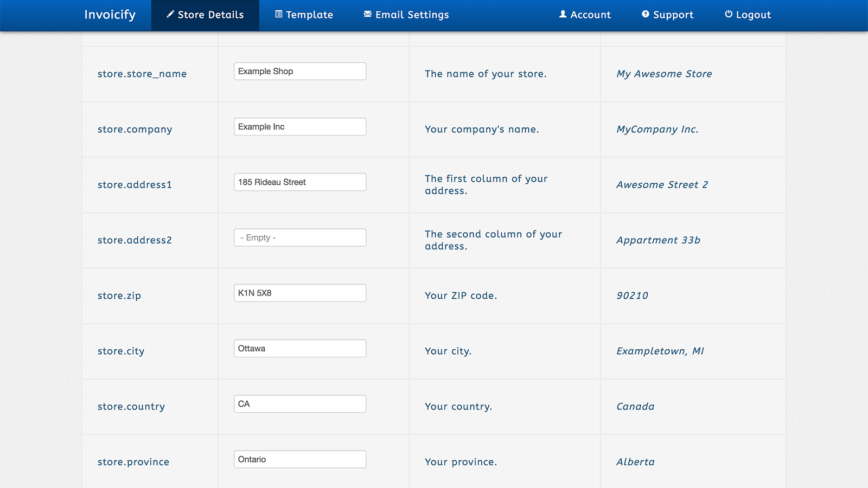Log out of Invoicify

[747, 15]
